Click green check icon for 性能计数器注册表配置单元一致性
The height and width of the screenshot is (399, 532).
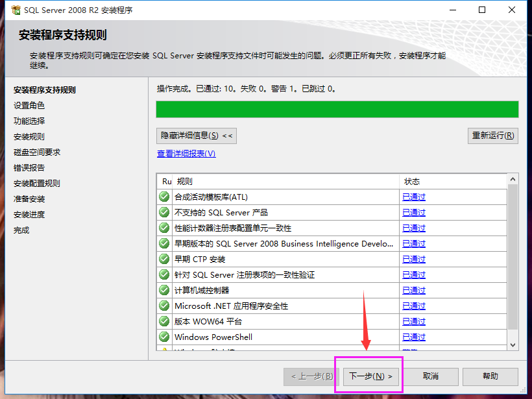coord(164,228)
